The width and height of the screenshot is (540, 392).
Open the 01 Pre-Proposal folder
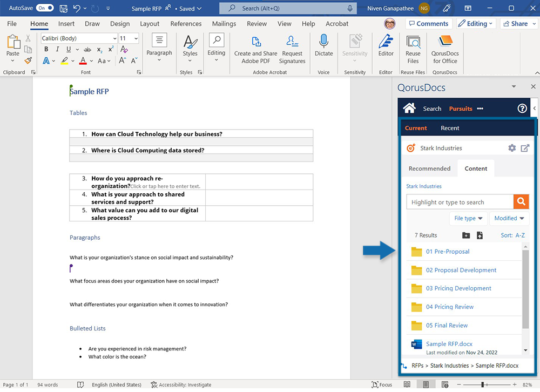click(x=447, y=252)
